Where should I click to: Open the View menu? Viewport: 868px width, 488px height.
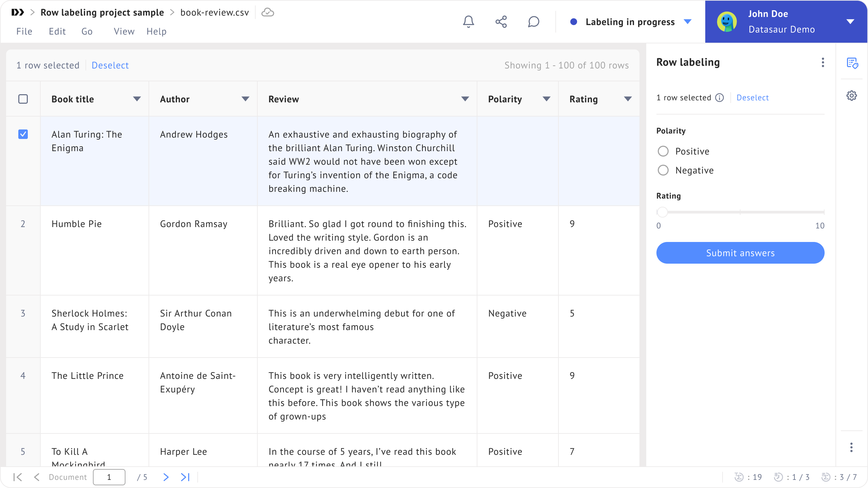[124, 32]
